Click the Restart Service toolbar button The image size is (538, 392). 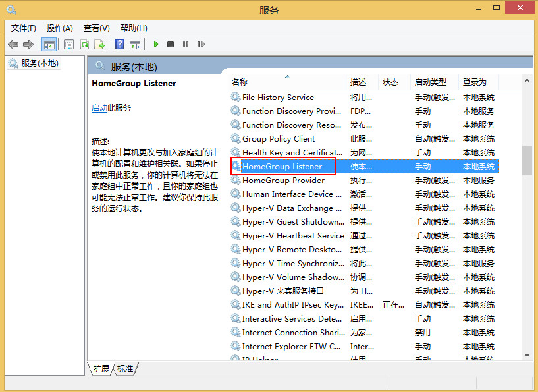(x=201, y=44)
